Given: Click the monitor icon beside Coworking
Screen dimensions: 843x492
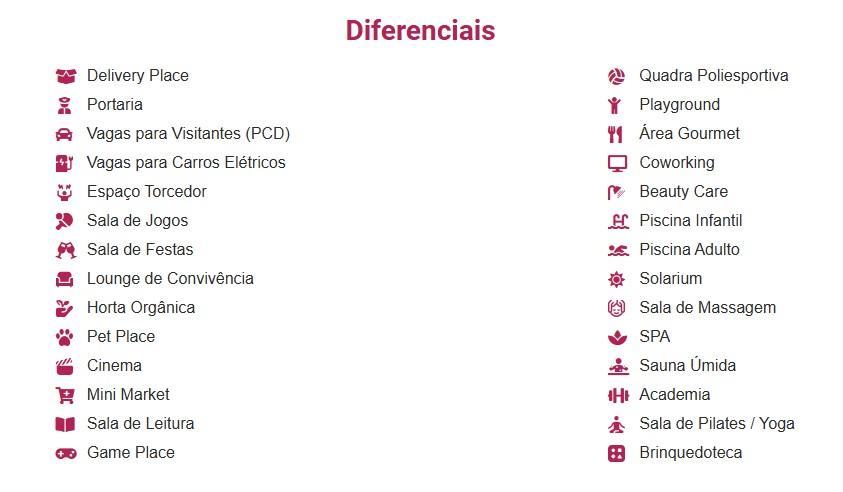Looking at the screenshot, I should tap(617, 163).
